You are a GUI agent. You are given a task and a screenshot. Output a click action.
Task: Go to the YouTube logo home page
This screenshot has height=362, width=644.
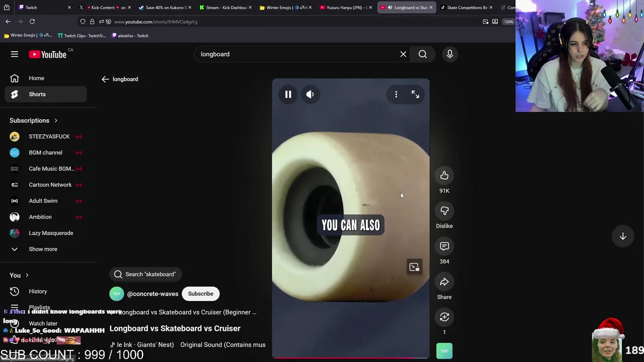click(47, 54)
